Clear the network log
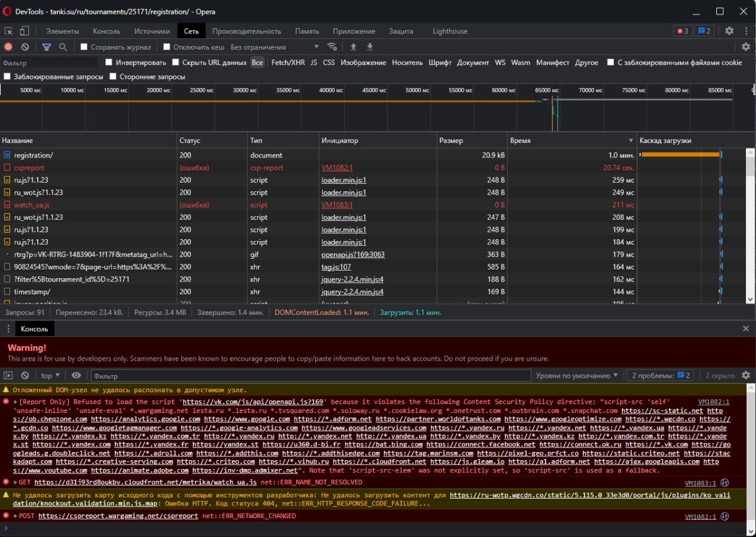The image size is (756, 537). click(25, 47)
